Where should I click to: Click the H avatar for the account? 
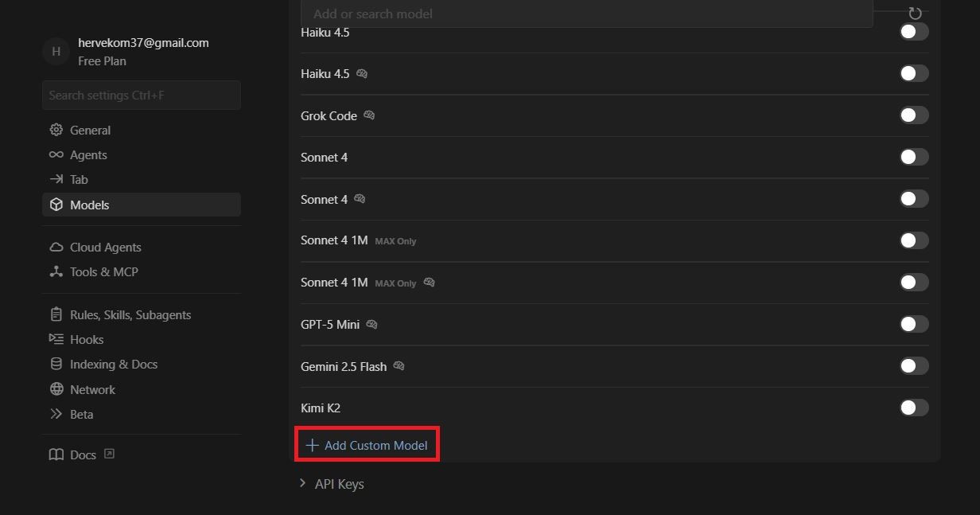[x=56, y=51]
